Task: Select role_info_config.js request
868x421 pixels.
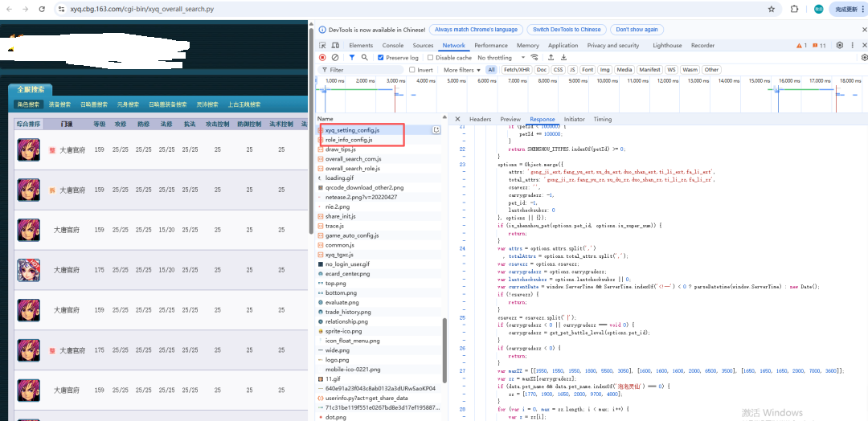Action: coord(349,140)
